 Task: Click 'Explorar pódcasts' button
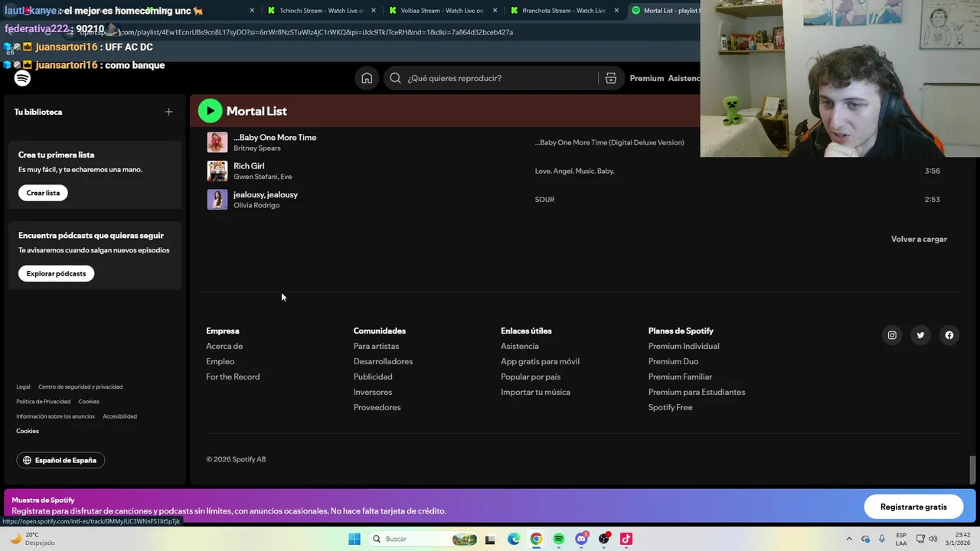[x=56, y=273]
